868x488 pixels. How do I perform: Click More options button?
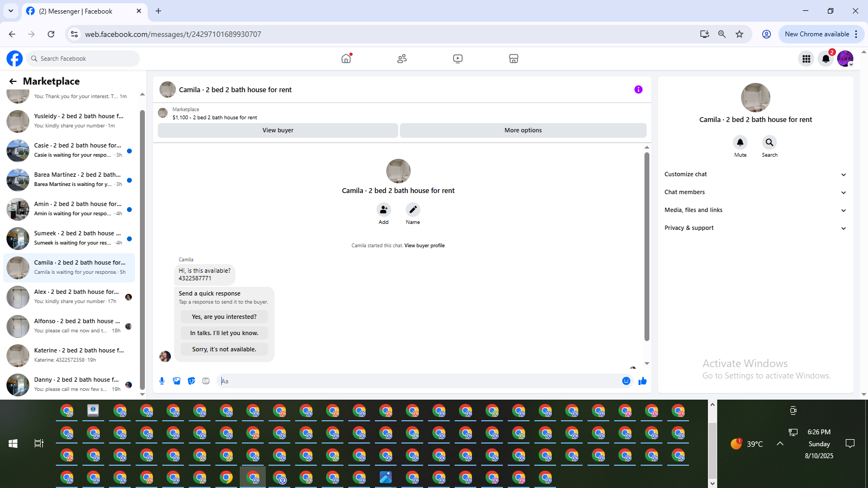523,130
